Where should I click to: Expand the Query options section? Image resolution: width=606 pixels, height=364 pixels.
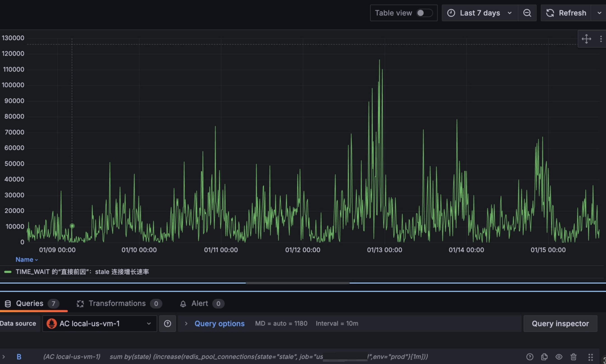click(x=219, y=324)
